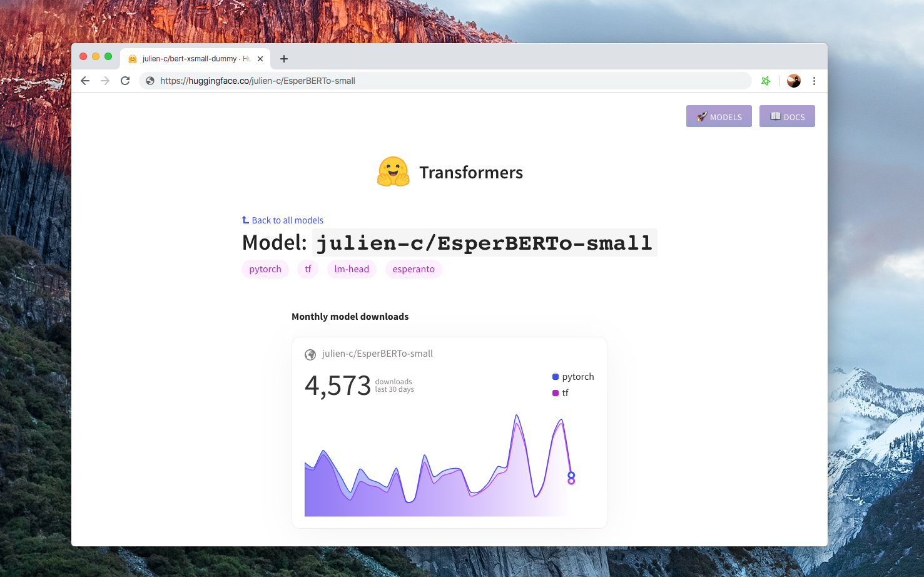Image resolution: width=924 pixels, height=577 pixels.
Task: Close the bert-xsmall-dummy tab
Action: (260, 59)
